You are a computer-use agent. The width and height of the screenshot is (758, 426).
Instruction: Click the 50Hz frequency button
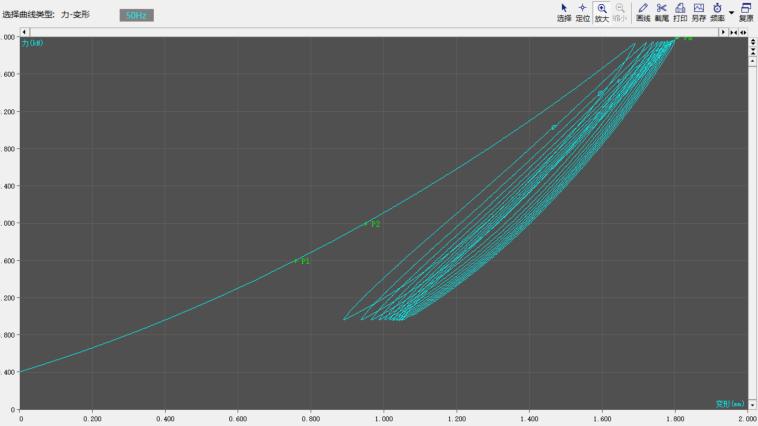(136, 16)
